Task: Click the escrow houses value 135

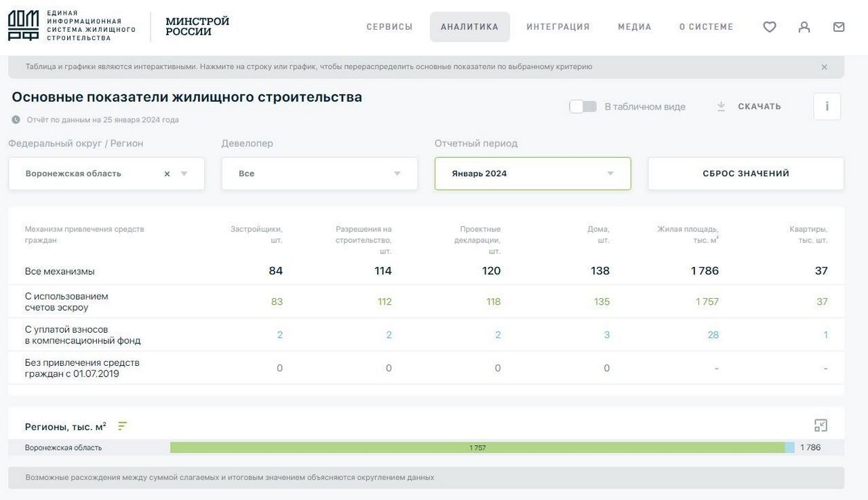Action: pos(602,301)
